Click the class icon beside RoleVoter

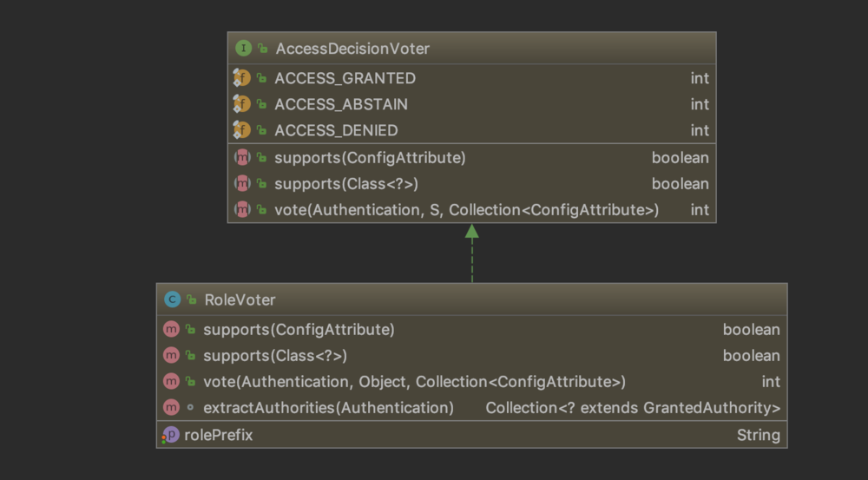point(173,299)
